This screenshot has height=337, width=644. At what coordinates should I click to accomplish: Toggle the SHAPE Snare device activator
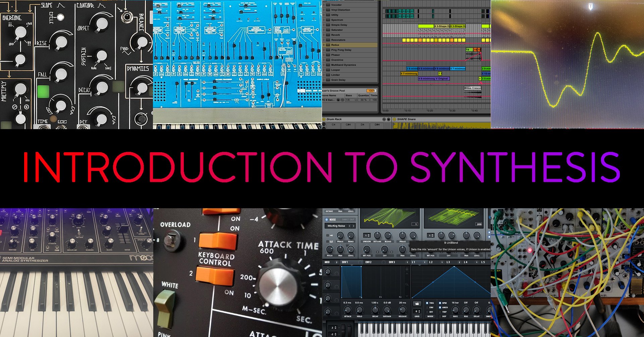click(394, 119)
